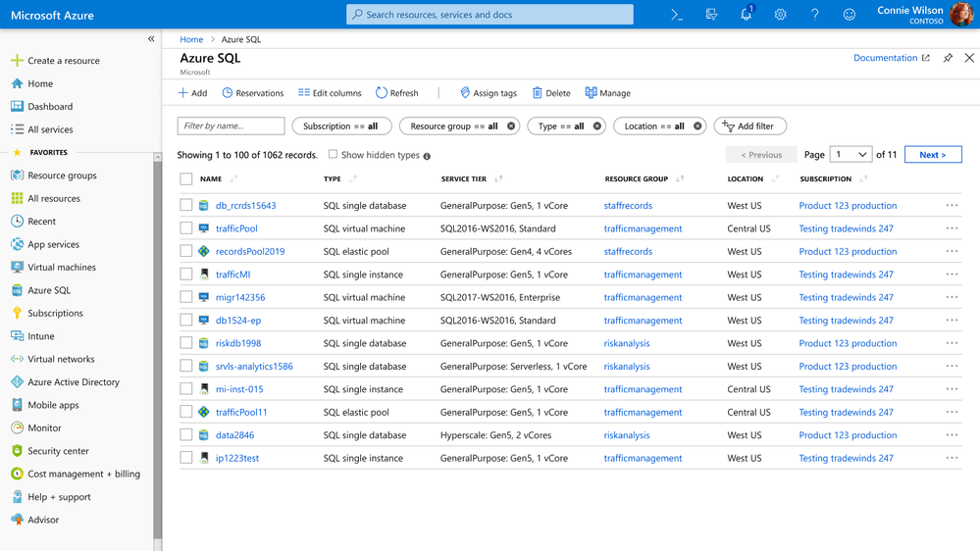This screenshot has height=551, width=980.
Task: Sort by the SERVICE TIER column
Action: click(x=472, y=178)
